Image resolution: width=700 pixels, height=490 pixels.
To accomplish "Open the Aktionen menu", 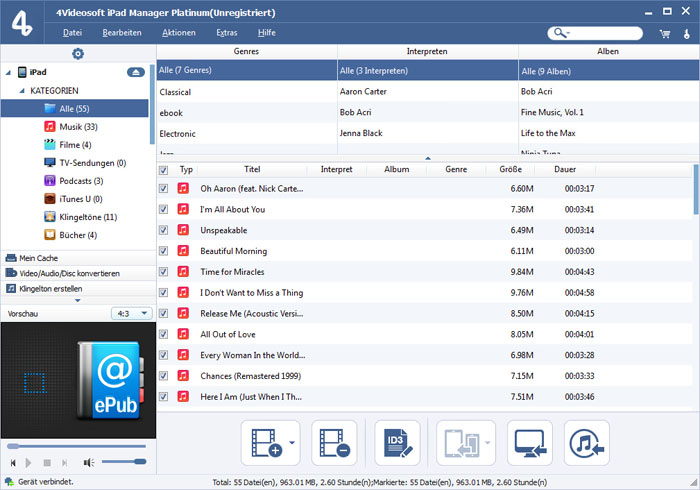I will [x=178, y=33].
